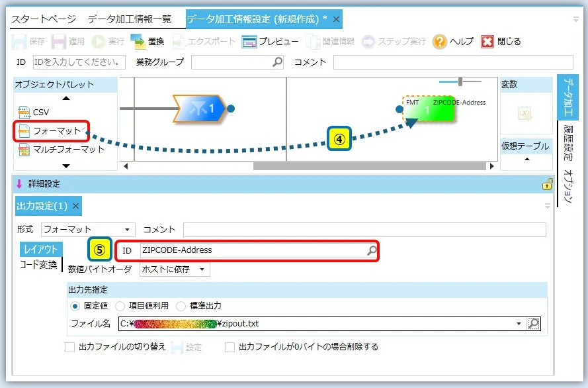This screenshot has width=588, height=388.
Task: Click the 置換 (Replace) toolbar icon
Action: click(x=138, y=42)
